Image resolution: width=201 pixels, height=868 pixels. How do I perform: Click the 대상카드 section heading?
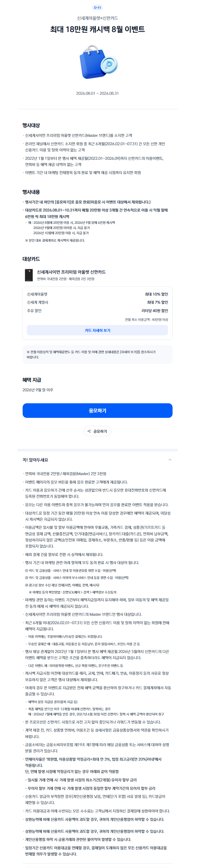tap(31, 259)
